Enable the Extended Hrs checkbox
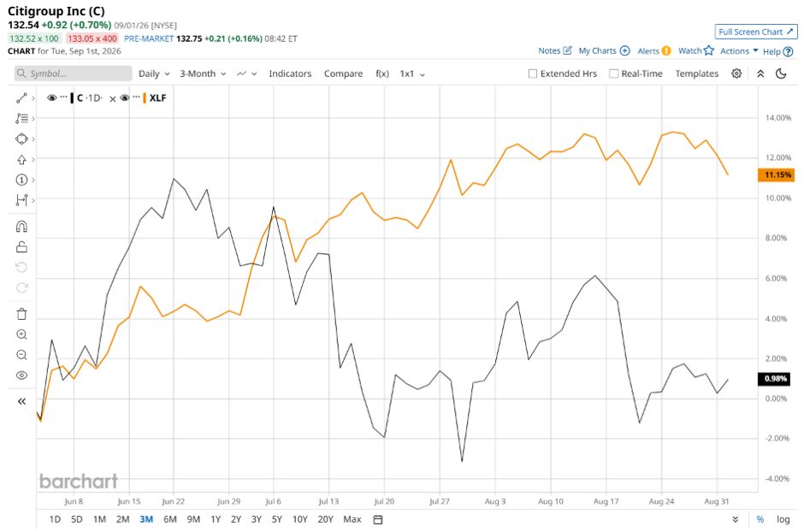The image size is (804, 532). (533, 74)
